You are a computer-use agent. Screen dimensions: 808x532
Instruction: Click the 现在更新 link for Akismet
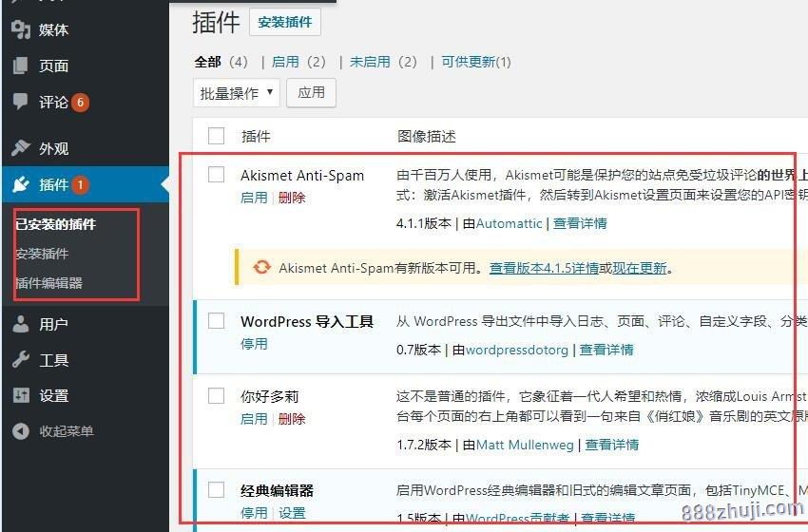coord(639,268)
